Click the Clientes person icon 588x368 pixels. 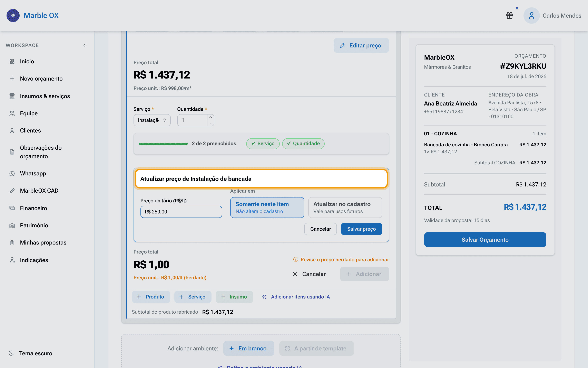(x=12, y=131)
